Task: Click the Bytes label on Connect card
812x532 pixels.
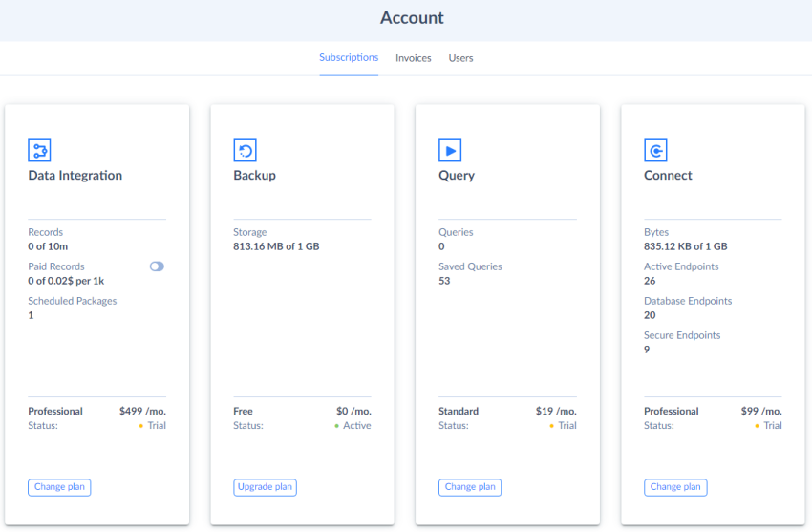Action: click(656, 232)
